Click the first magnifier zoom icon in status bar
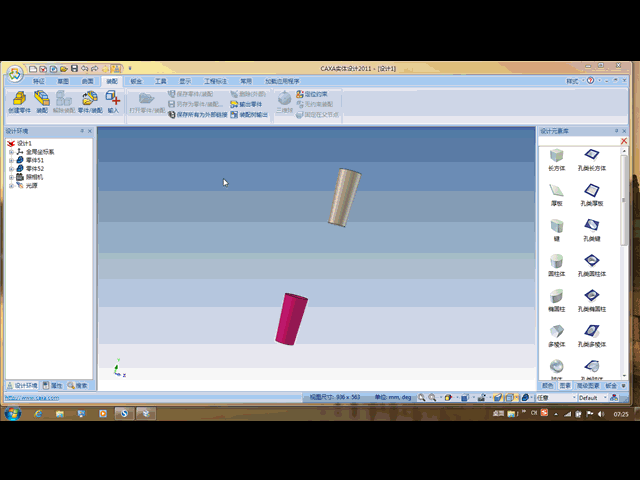 (x=421, y=398)
